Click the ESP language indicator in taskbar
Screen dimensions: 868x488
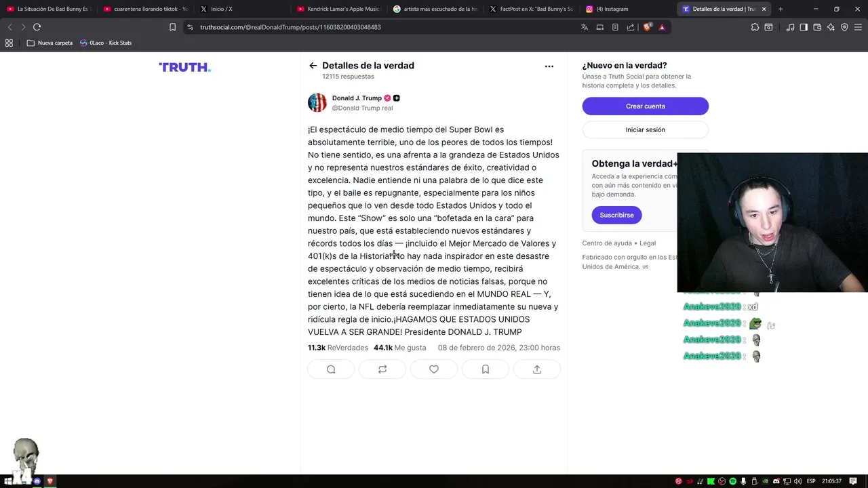pos(811,481)
